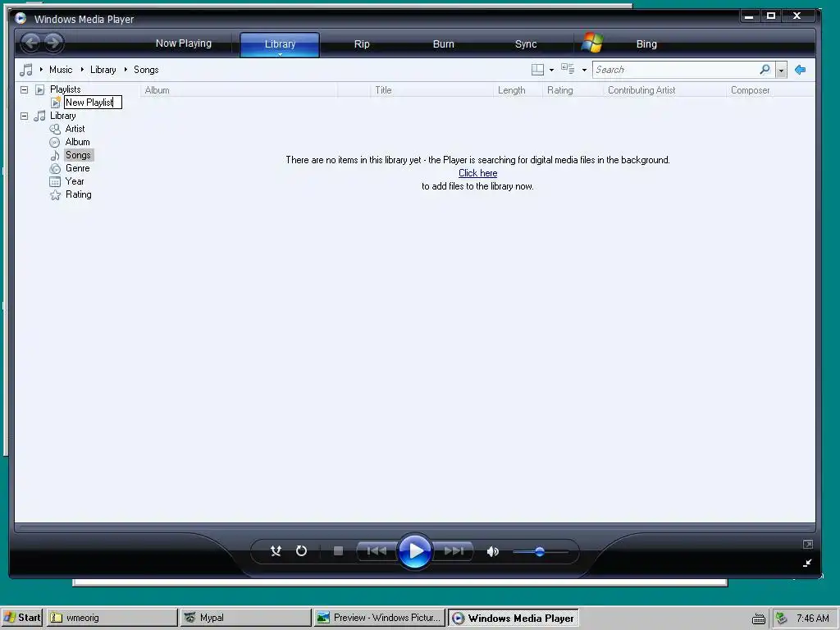Viewport: 840px width, 630px height.
Task: Click the New Playlist icon
Action: [56, 103]
